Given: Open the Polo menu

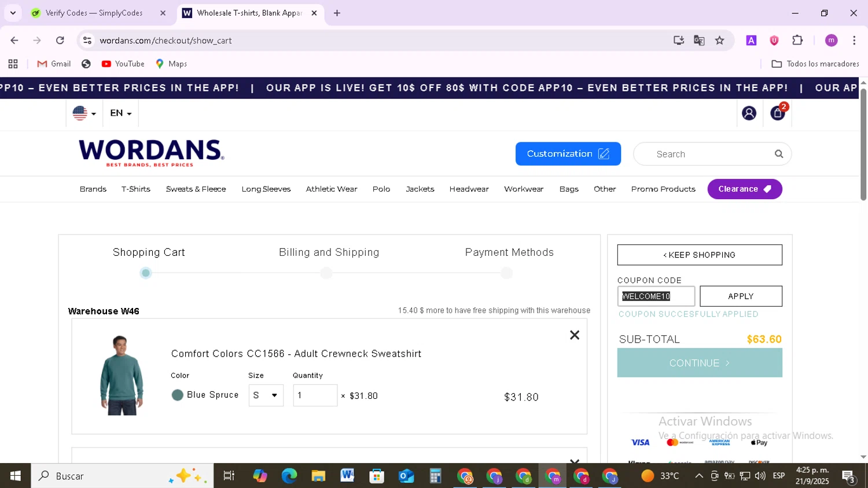Looking at the screenshot, I should (x=381, y=189).
